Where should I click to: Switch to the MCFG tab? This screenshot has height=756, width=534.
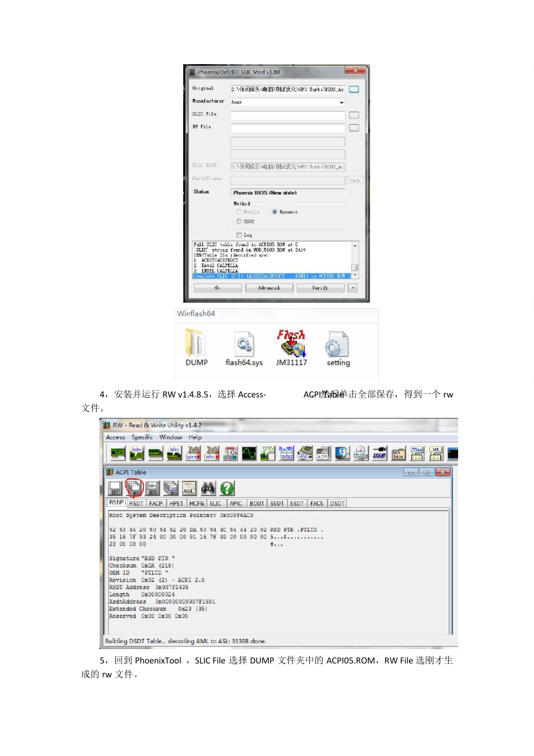click(197, 503)
